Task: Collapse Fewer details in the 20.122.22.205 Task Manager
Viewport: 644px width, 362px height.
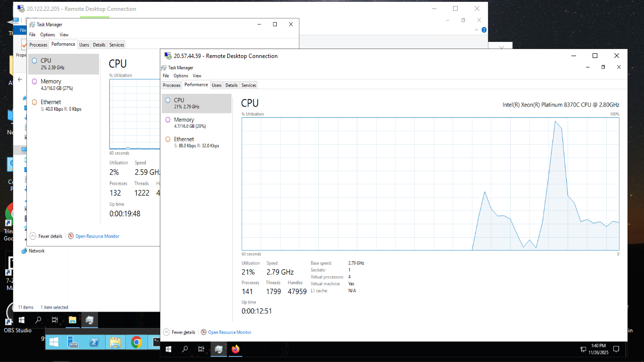Action: (50, 236)
